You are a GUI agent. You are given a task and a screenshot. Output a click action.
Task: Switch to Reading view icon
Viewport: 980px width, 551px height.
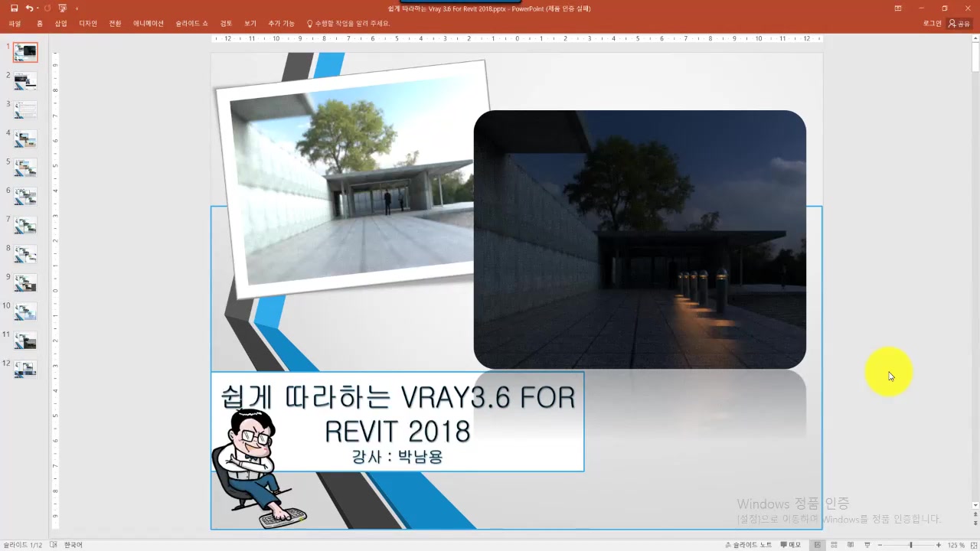pos(850,545)
